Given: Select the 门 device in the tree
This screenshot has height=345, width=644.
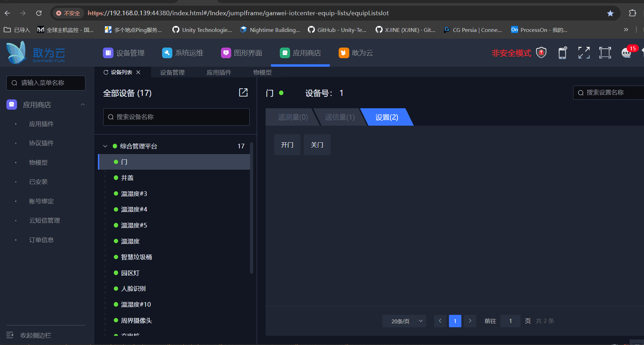Looking at the screenshot, I should [x=174, y=162].
